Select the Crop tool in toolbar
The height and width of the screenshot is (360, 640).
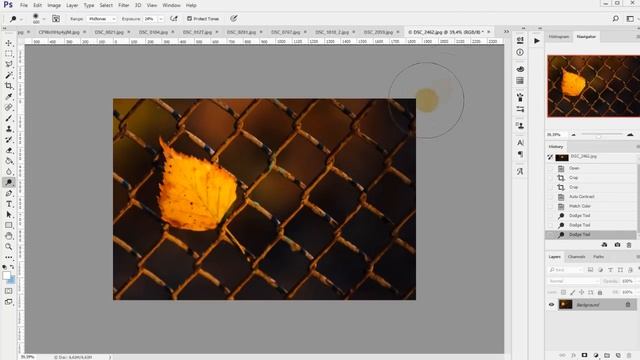(x=9, y=86)
